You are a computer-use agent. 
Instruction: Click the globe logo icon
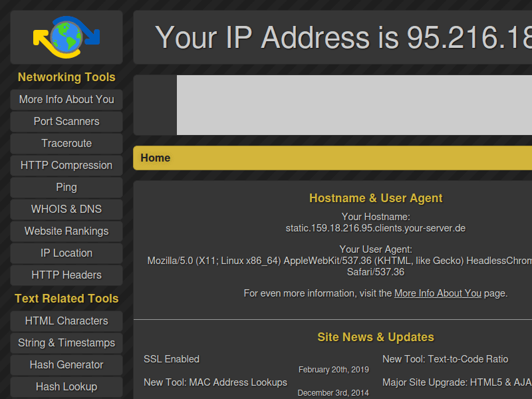(66, 37)
